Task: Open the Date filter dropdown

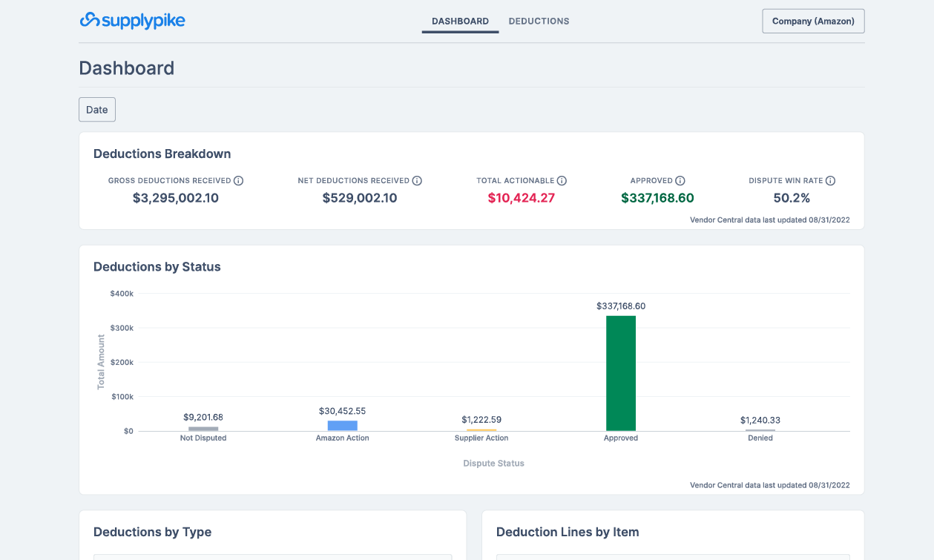Action: click(x=97, y=110)
